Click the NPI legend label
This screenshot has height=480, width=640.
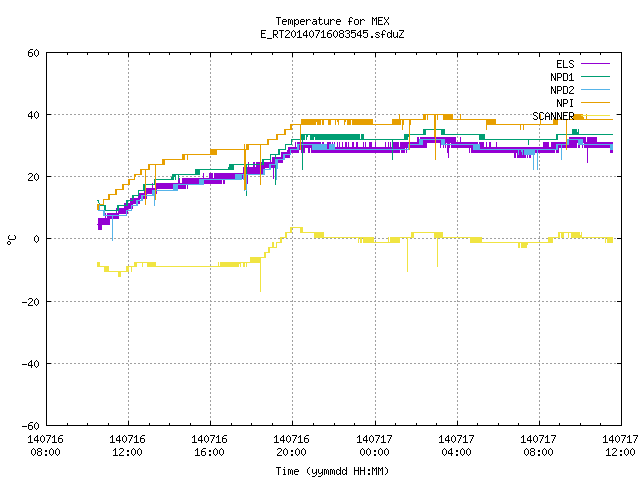coord(565,103)
